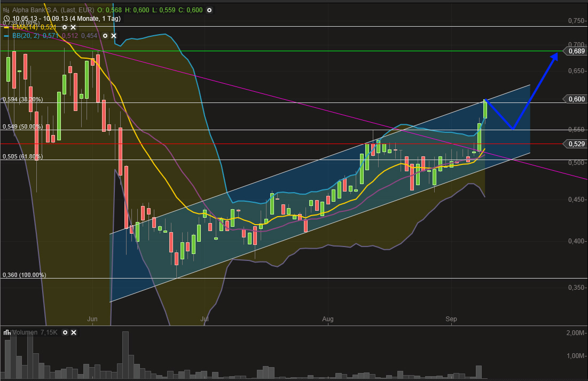The height and width of the screenshot is (381, 588).
Task: Click the 0,600 current price axis label
Action: (x=575, y=99)
